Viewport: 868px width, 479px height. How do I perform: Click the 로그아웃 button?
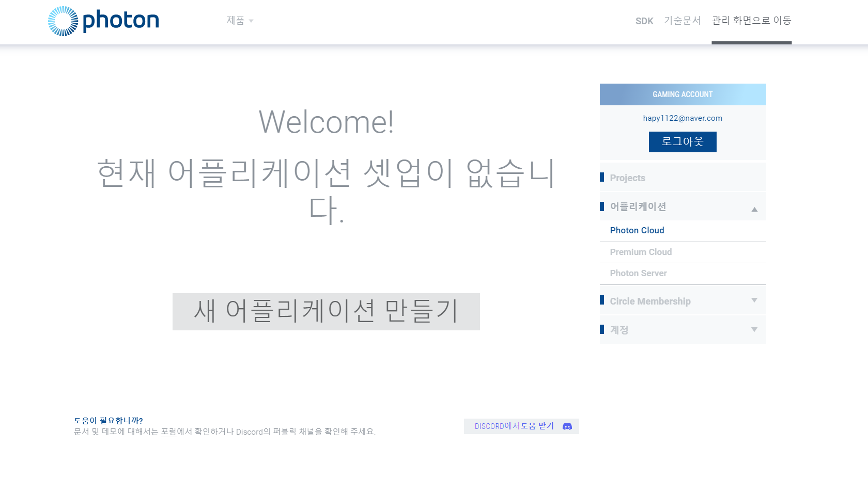click(683, 142)
